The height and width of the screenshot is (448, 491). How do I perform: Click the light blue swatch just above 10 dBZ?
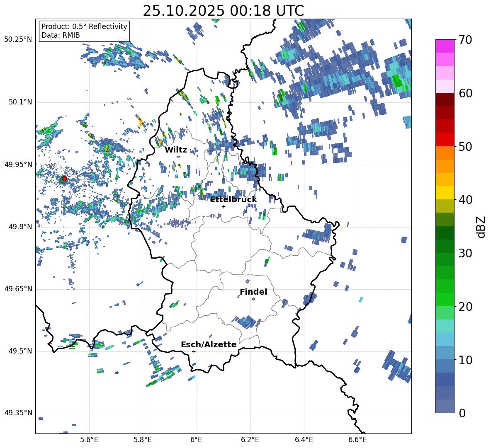pyautogui.click(x=445, y=353)
